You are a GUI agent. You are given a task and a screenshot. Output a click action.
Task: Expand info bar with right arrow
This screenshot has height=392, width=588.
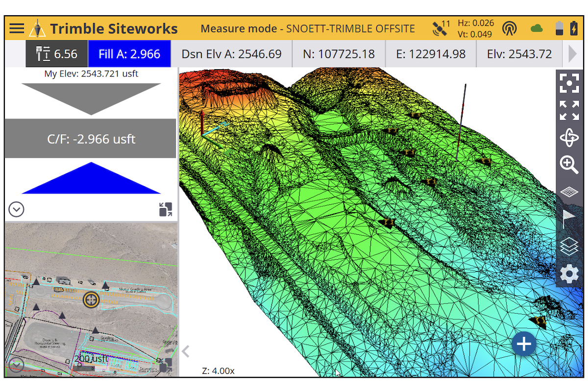click(572, 54)
